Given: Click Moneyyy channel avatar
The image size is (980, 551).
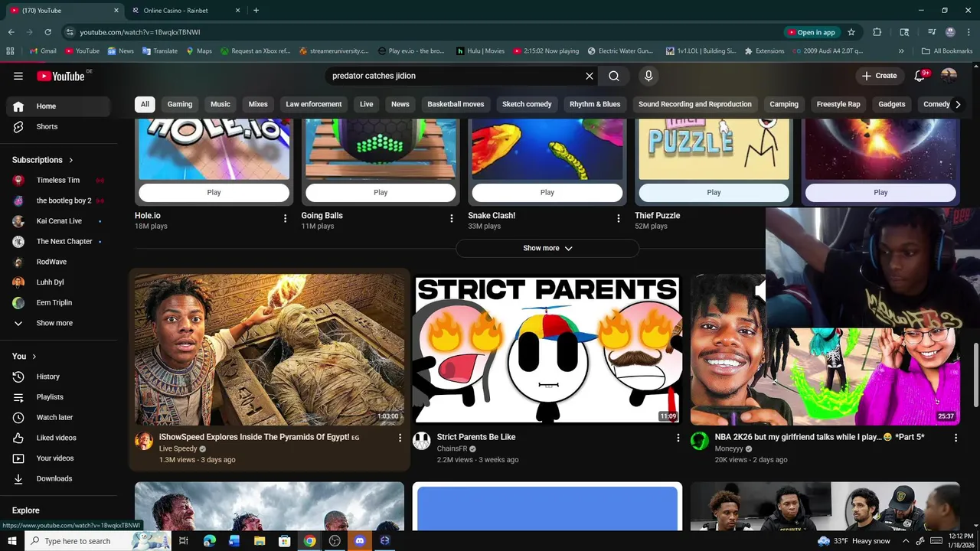Looking at the screenshot, I should (x=700, y=441).
